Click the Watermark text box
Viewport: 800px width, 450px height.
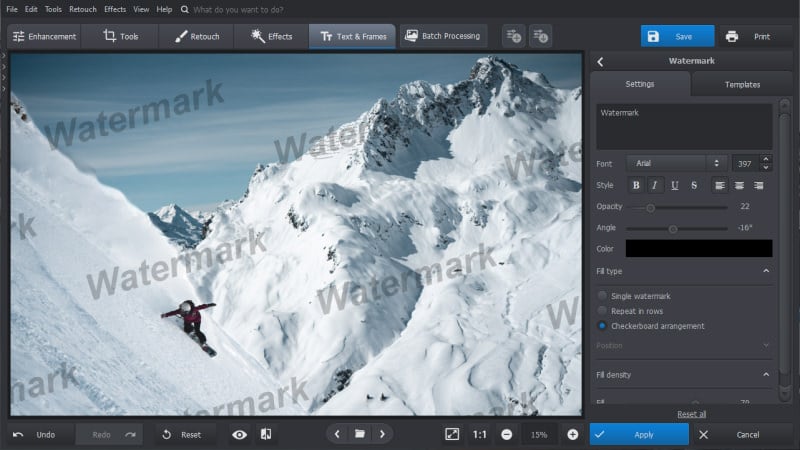click(684, 127)
